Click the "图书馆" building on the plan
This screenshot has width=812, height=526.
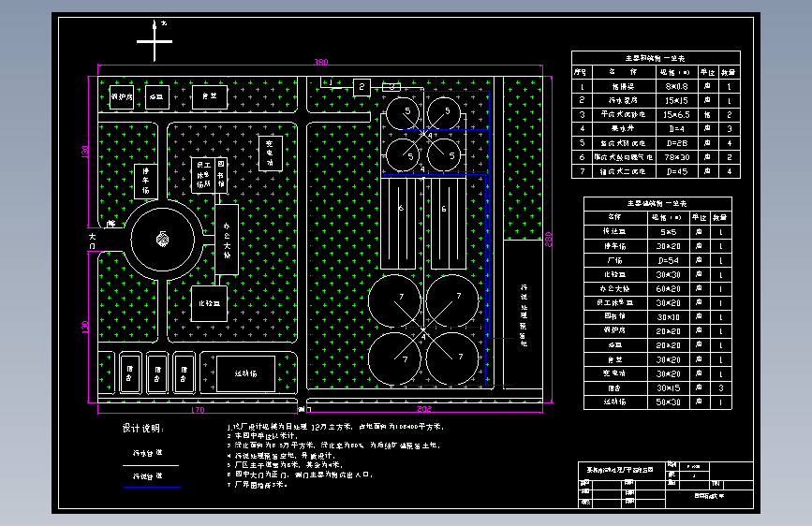pyautogui.click(x=221, y=176)
